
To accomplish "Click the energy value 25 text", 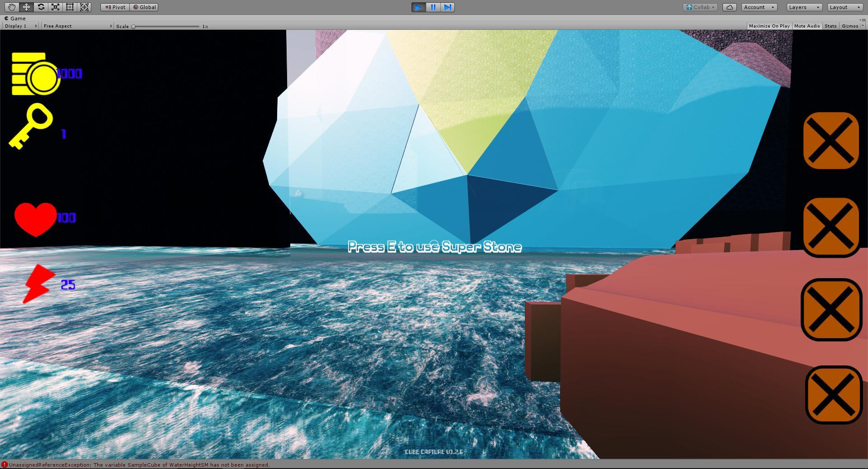I will 68,285.
